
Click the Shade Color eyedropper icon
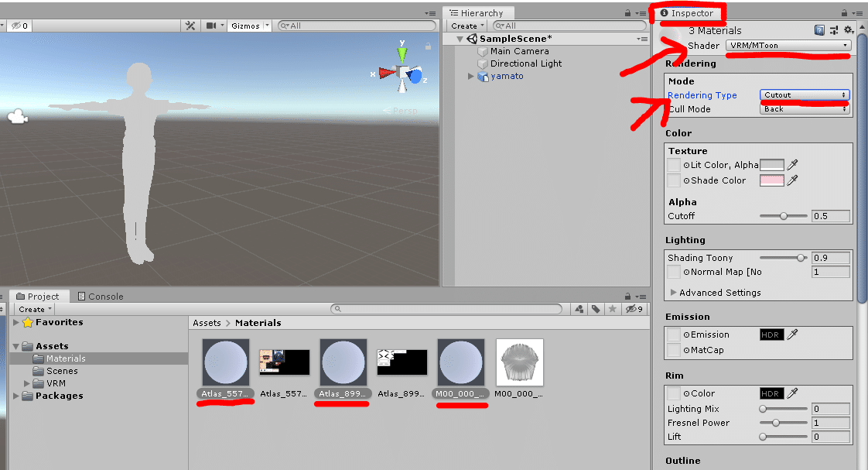(793, 180)
